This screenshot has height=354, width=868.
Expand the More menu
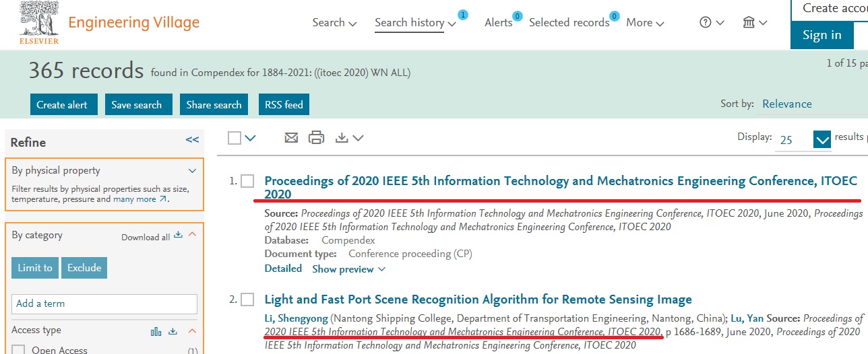point(645,22)
